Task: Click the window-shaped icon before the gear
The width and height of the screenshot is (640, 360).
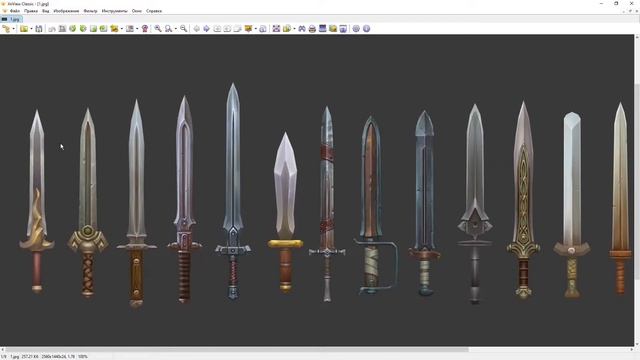Action: point(343,29)
